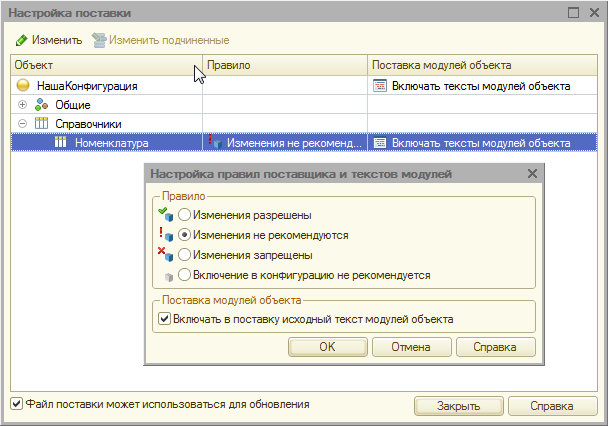Viewport: 608px width, 426px height.
Task: Click the gray cube icon beside Включение в конфигурацию
Action: point(169,276)
